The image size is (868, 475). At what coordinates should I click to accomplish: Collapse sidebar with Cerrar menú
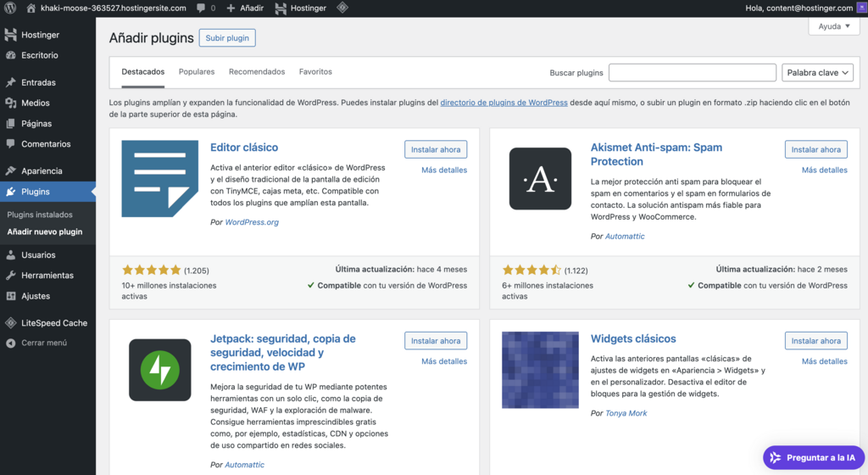pyautogui.click(x=43, y=343)
